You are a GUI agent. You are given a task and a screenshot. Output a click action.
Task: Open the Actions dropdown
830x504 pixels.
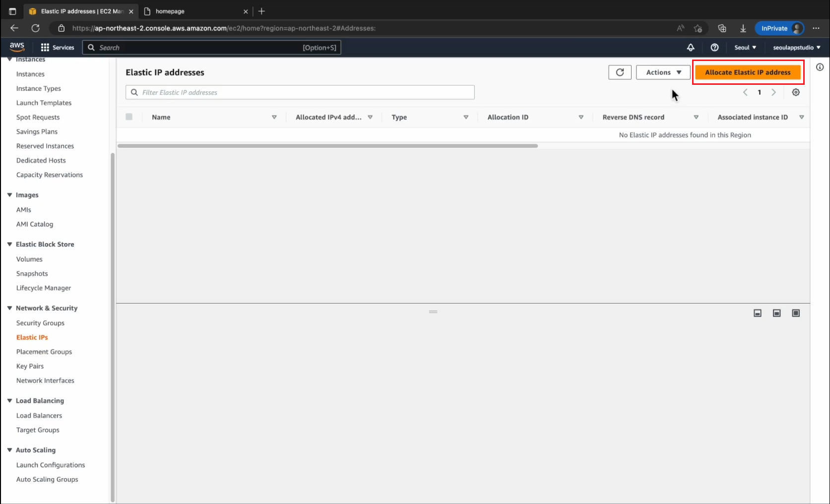[663, 72]
